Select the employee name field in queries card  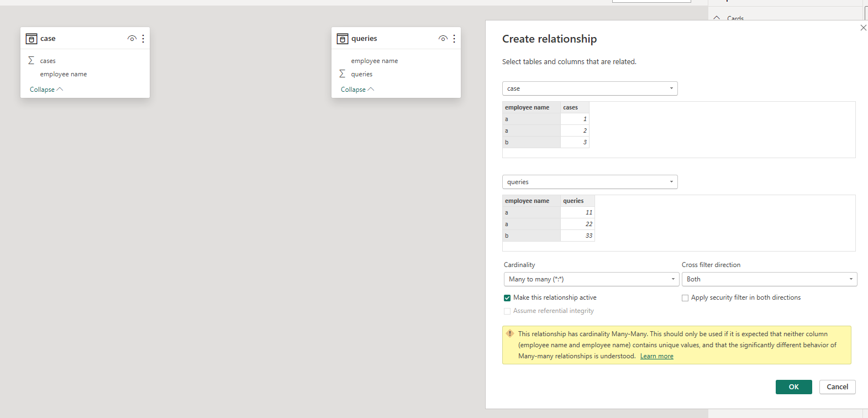(x=375, y=61)
